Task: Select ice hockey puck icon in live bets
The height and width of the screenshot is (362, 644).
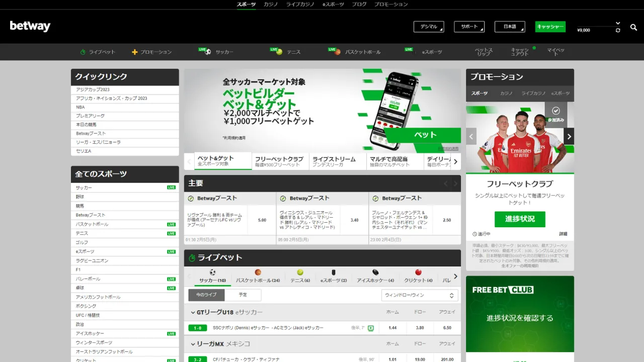Action: 375,273
